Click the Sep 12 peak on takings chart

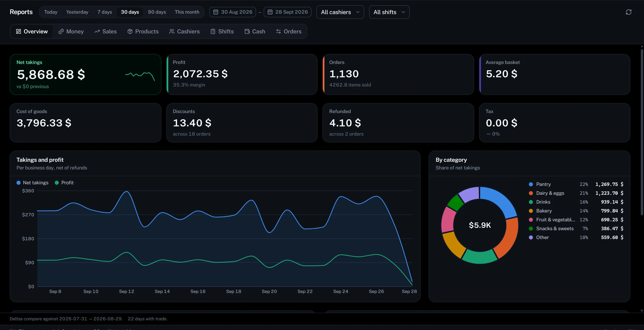pyautogui.click(x=127, y=192)
